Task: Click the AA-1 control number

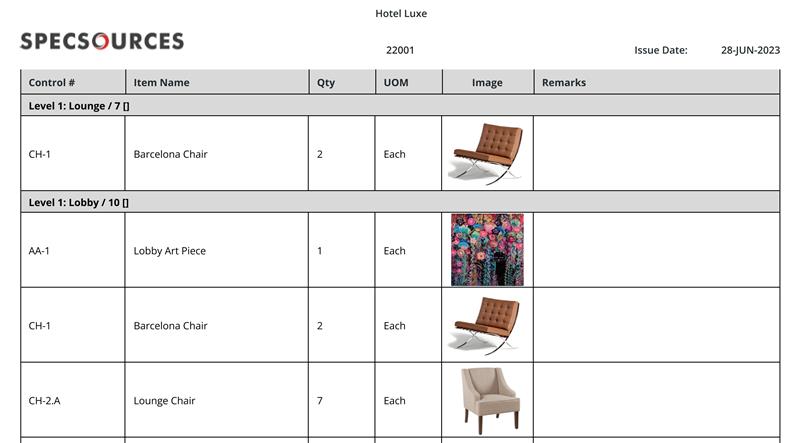Action: point(39,251)
